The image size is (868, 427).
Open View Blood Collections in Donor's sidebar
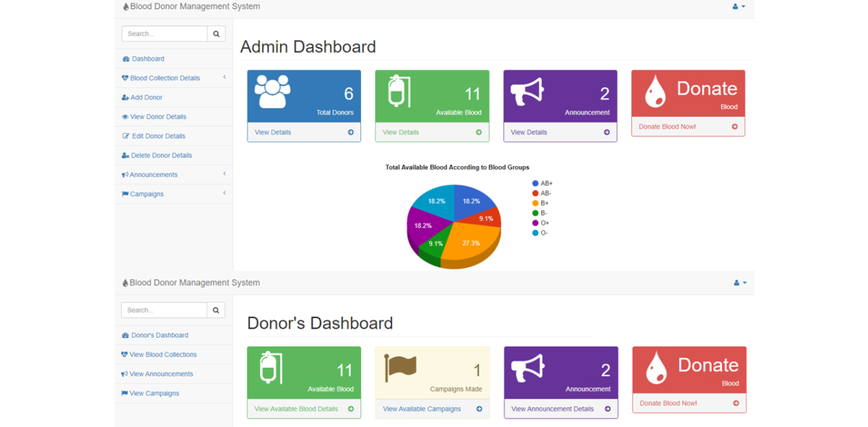click(163, 355)
